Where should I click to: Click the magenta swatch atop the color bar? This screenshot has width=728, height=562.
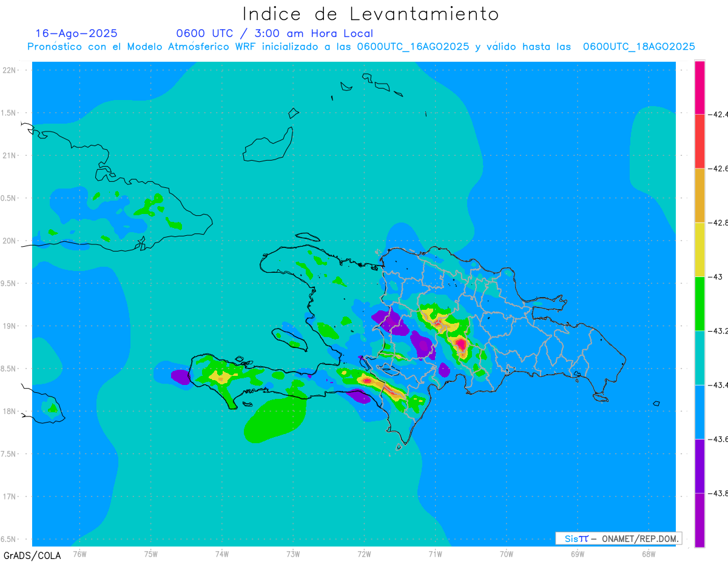[x=699, y=87]
